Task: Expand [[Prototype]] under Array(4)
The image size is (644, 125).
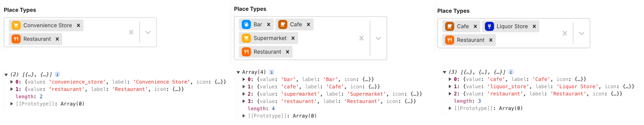Action: (x=244, y=116)
